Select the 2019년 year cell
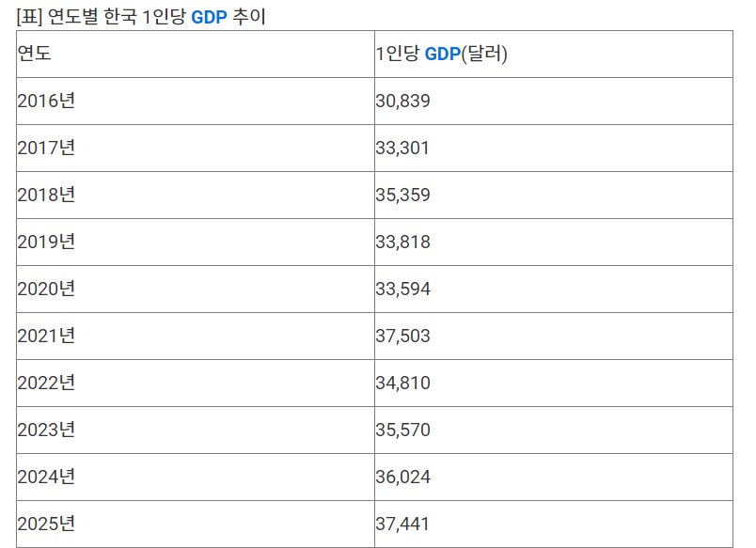The image size is (756, 548). click(196, 242)
